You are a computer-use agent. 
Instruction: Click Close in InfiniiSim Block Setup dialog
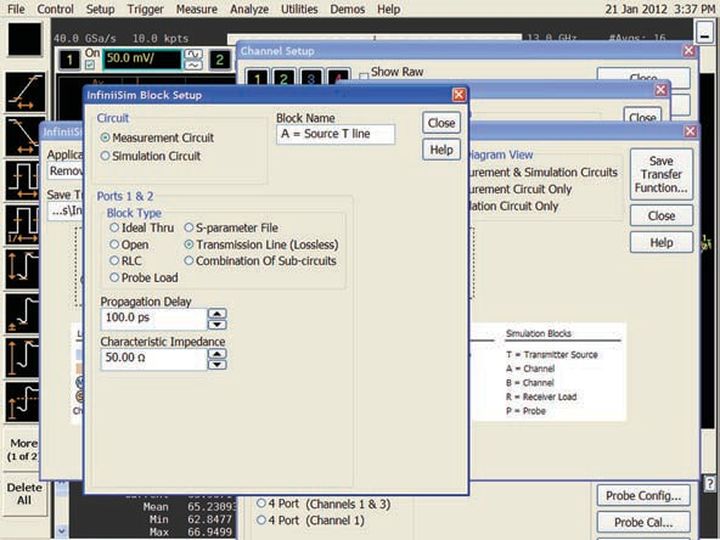[x=441, y=123]
